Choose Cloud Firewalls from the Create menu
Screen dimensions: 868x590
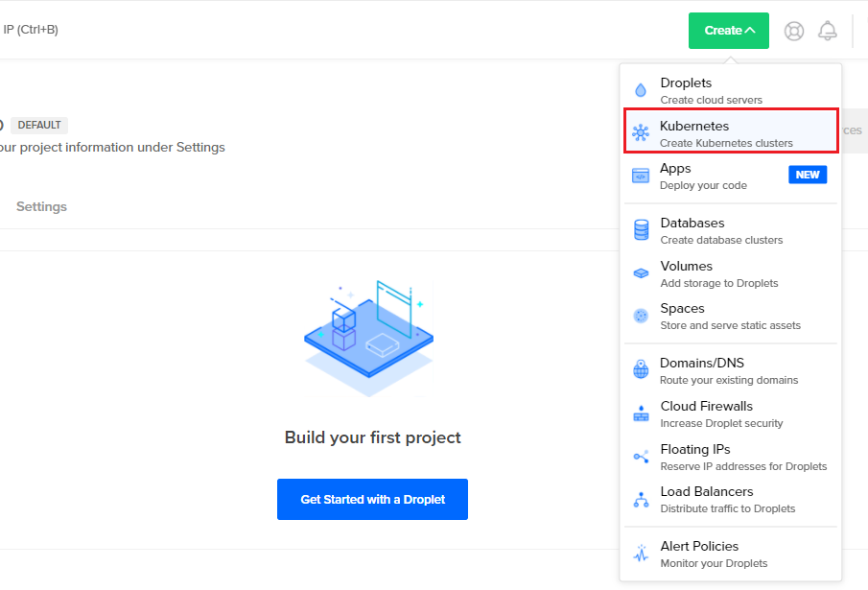point(731,413)
